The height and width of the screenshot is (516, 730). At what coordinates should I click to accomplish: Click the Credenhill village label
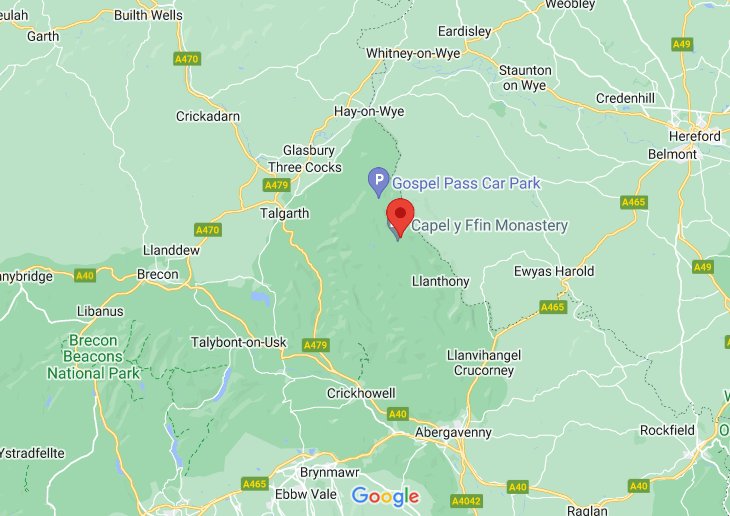coord(625,99)
